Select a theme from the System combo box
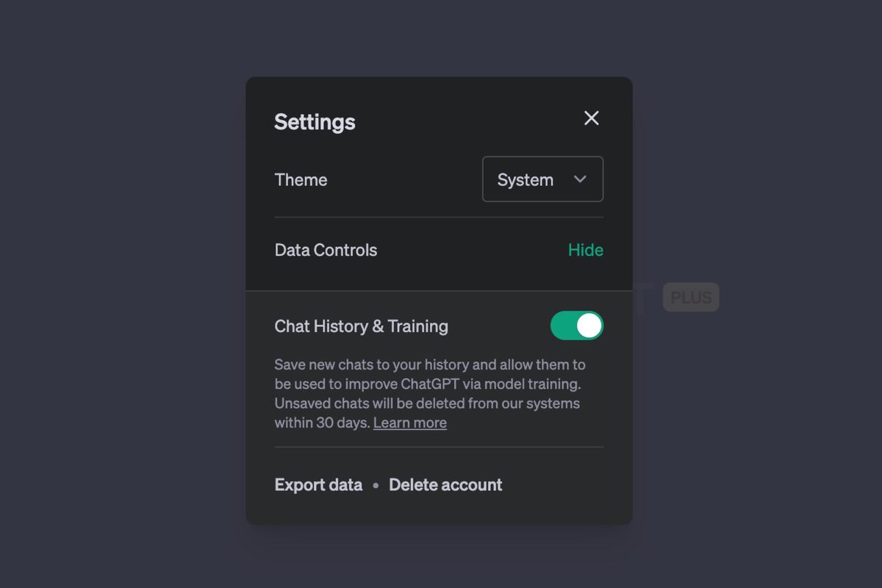882x588 pixels. [x=542, y=179]
